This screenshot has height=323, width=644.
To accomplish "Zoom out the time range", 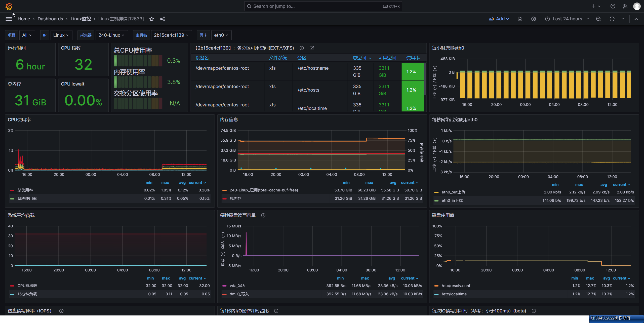I will 598,19.
